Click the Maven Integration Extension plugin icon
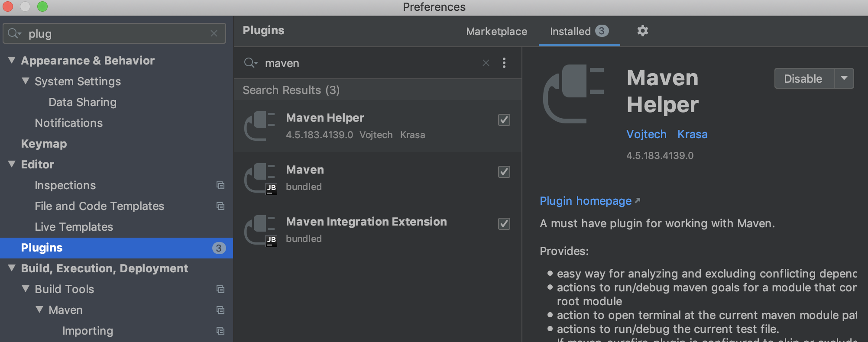 [260, 230]
